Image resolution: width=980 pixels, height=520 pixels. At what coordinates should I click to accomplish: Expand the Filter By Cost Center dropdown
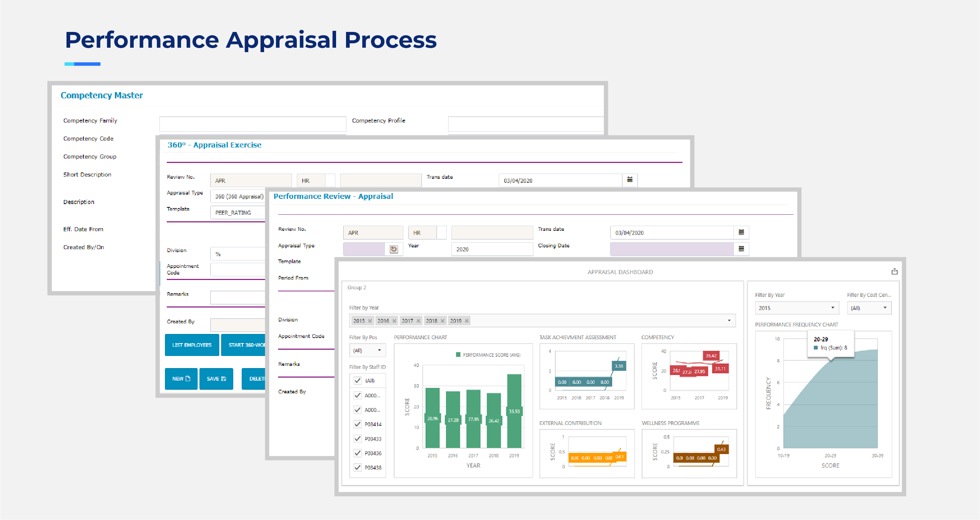coord(869,308)
